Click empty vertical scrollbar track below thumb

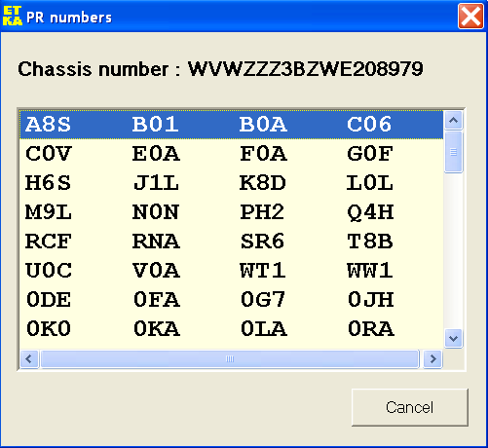(x=453, y=251)
